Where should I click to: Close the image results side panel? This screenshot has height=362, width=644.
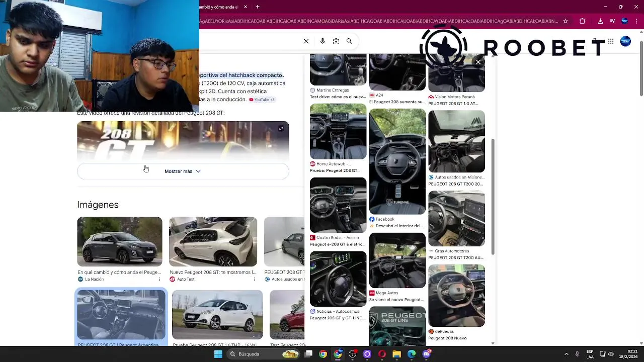tap(478, 62)
